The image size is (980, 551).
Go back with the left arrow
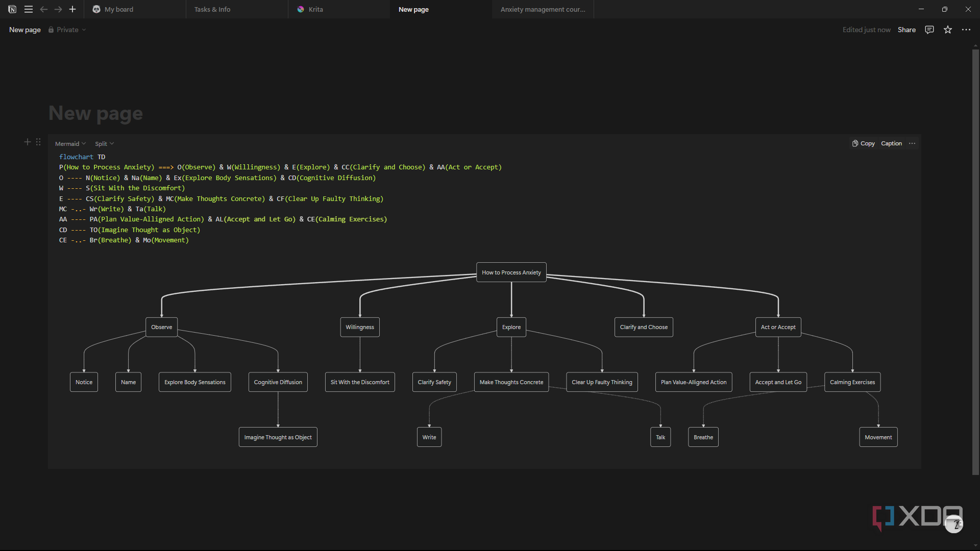[44, 9]
